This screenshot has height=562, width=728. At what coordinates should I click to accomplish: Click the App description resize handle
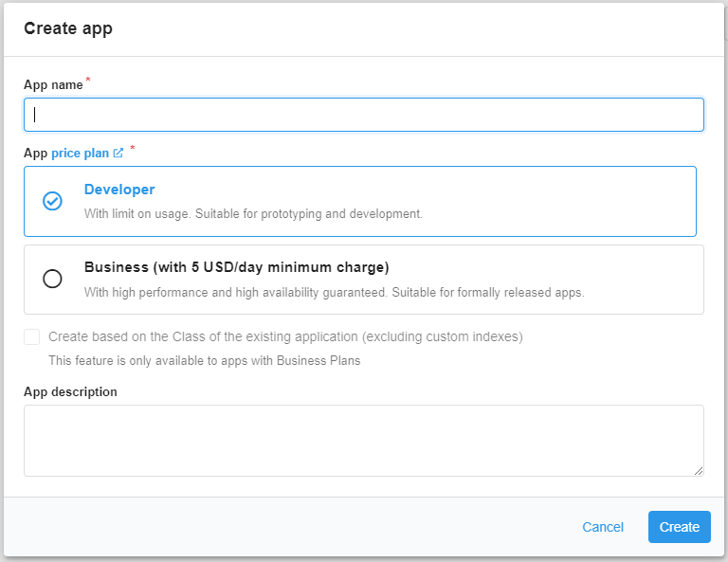click(x=699, y=470)
